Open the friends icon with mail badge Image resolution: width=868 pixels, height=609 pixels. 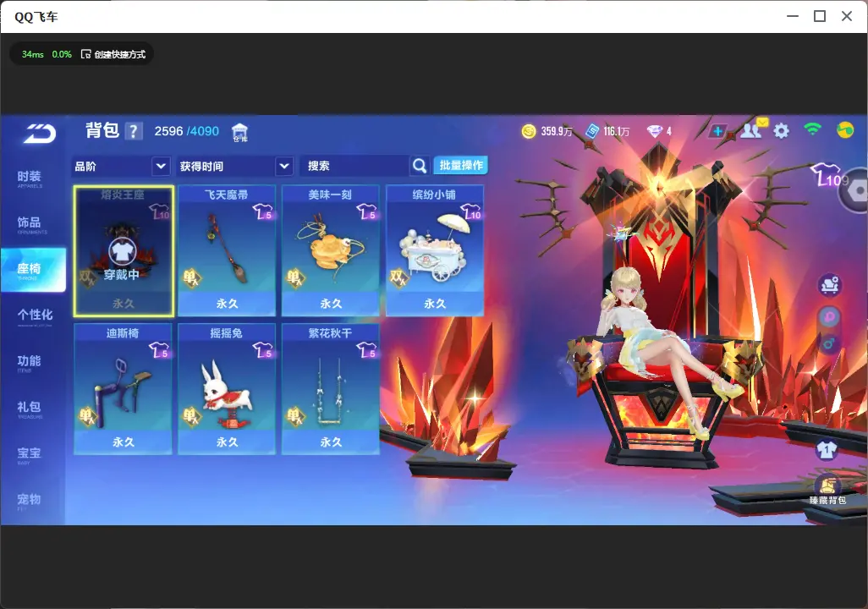pos(753,129)
